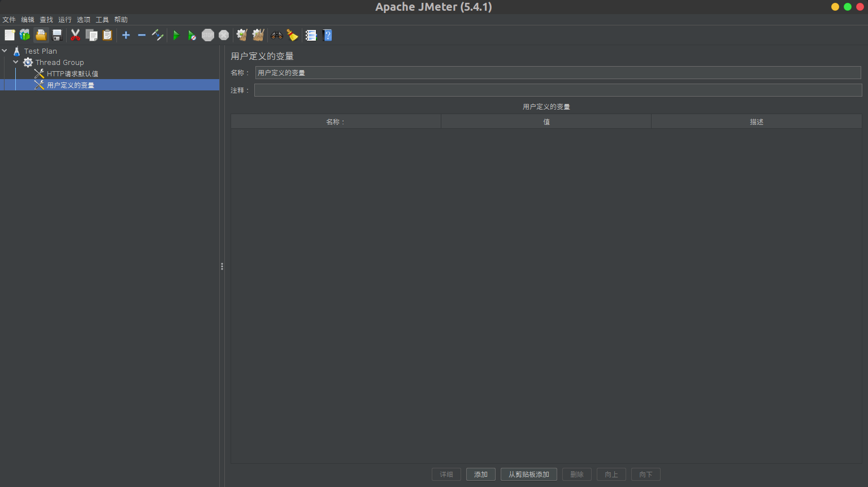Click the Test Plan flask icon
The image size is (868, 487).
pyautogui.click(x=16, y=51)
